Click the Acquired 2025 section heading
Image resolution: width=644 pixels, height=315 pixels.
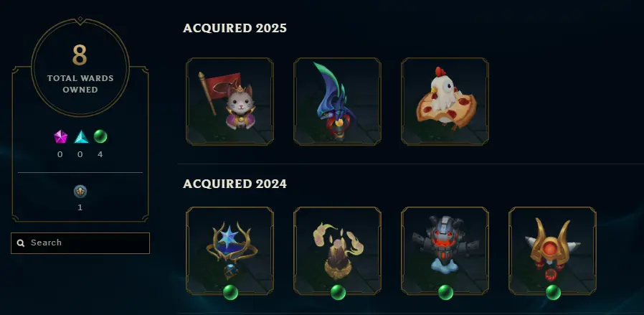point(235,28)
